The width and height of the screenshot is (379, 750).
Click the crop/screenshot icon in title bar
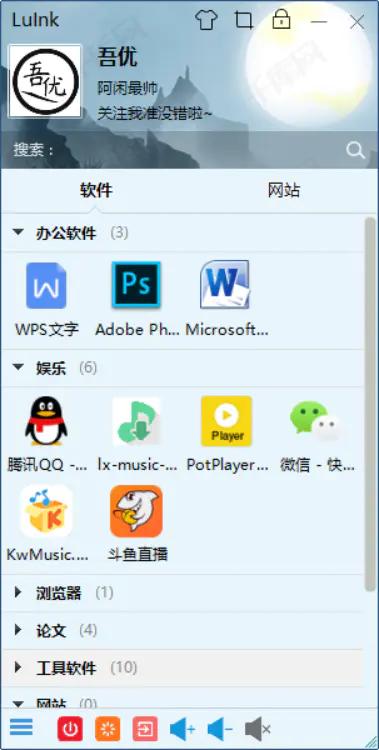244,20
